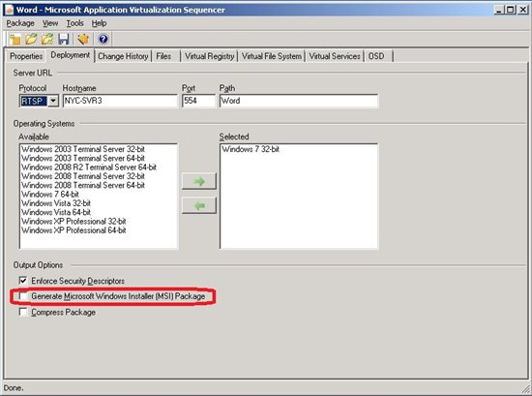Switch to the Properties tab

(x=26, y=56)
